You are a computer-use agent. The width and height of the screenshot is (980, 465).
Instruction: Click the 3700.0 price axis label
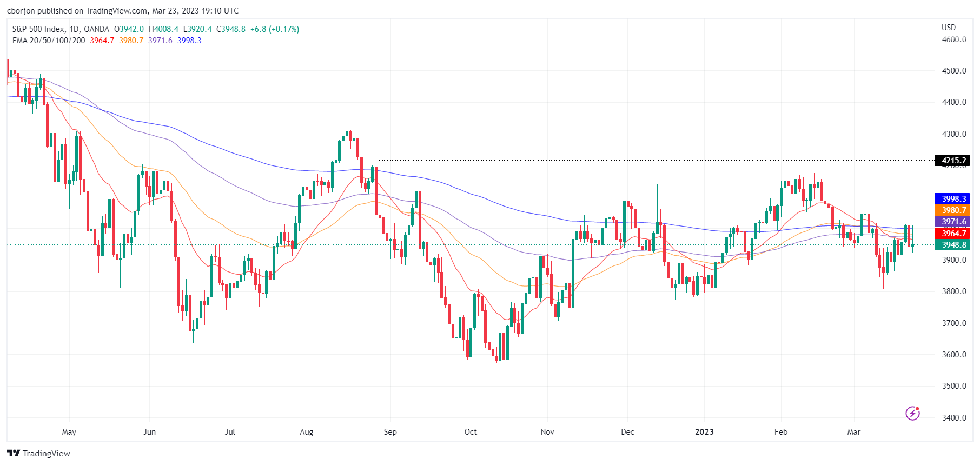point(954,323)
